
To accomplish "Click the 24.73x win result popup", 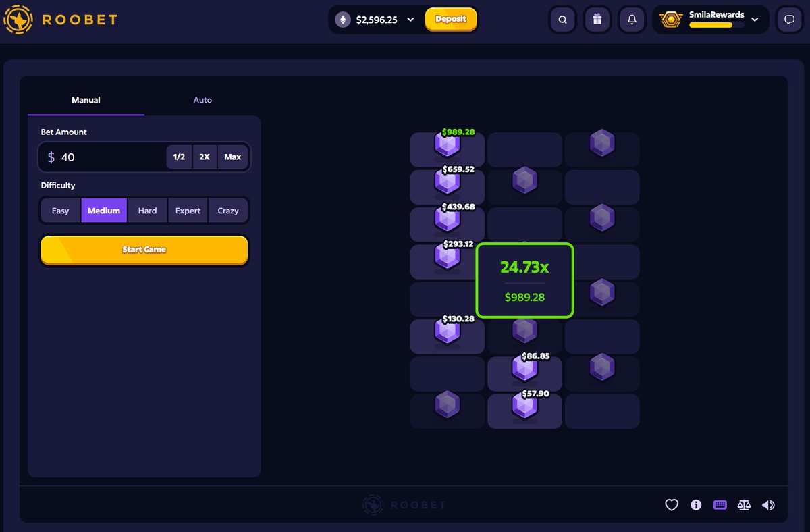I will click(x=524, y=281).
